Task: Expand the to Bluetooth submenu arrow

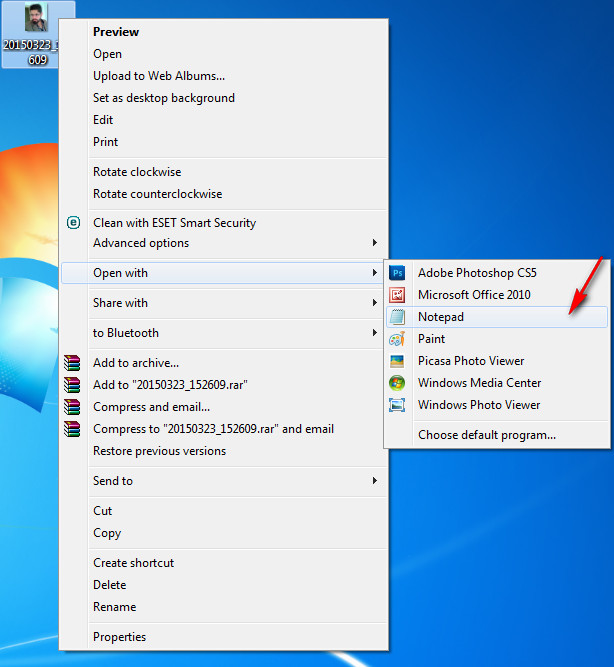Action: pos(374,333)
